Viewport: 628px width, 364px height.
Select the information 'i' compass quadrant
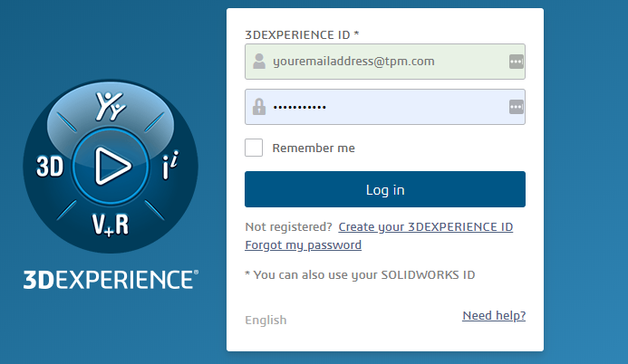pyautogui.click(x=170, y=165)
